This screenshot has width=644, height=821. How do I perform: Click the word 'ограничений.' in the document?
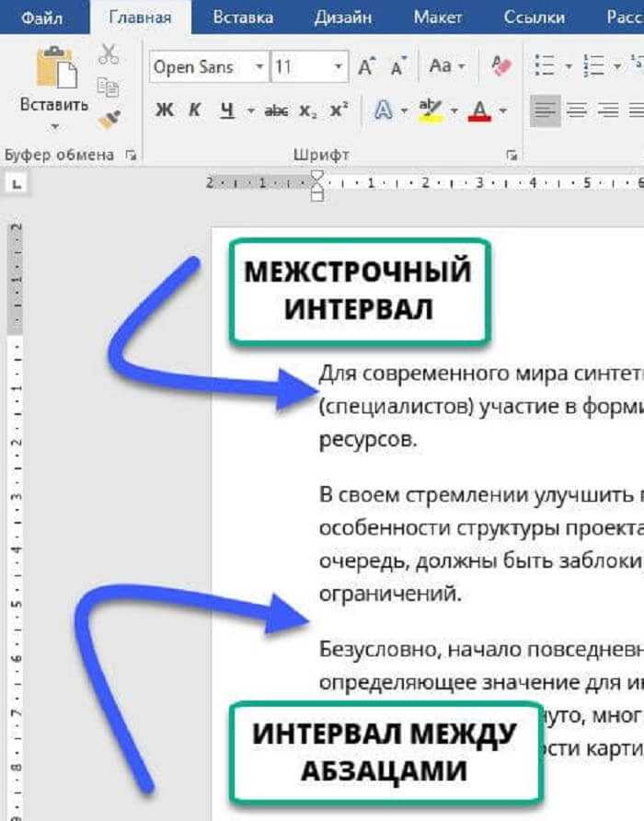(x=391, y=594)
